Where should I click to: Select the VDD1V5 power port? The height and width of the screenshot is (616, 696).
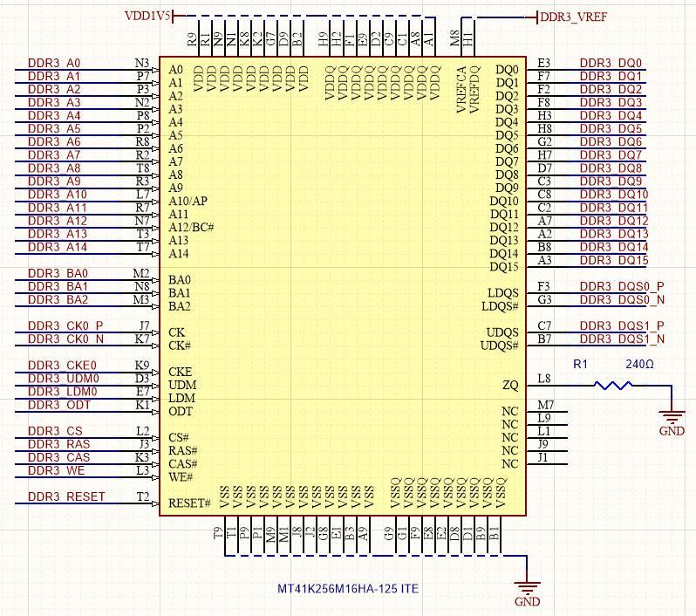tap(154, 17)
